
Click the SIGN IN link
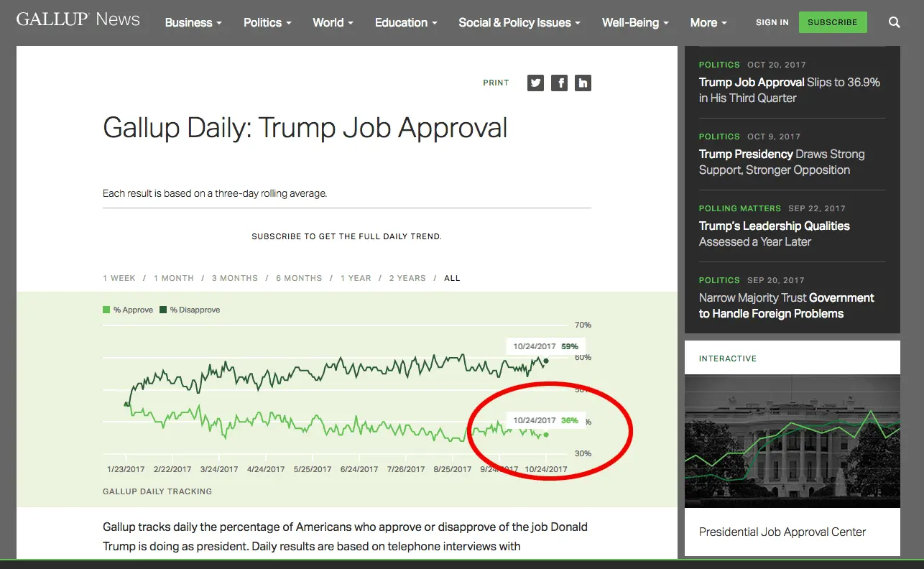coord(772,22)
